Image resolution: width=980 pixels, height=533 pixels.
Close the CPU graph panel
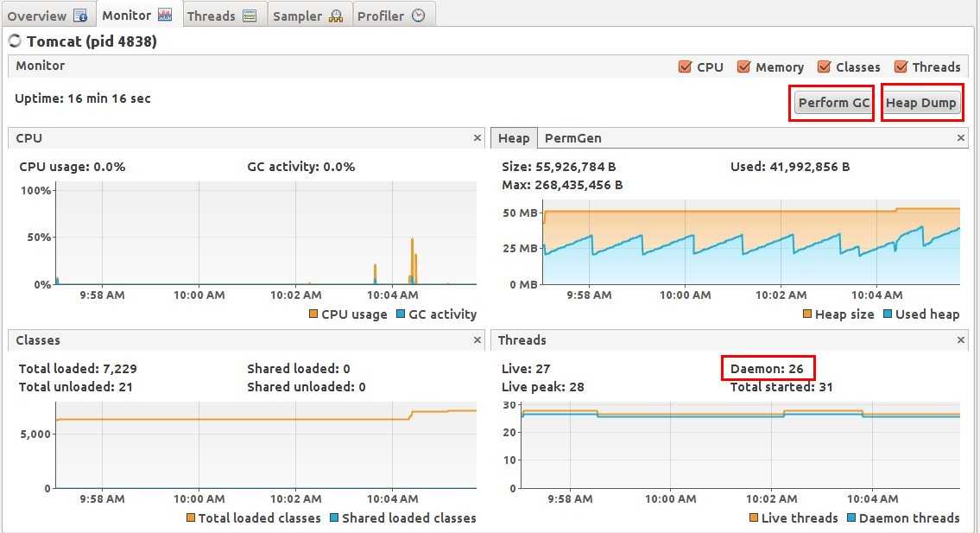pyautogui.click(x=477, y=137)
